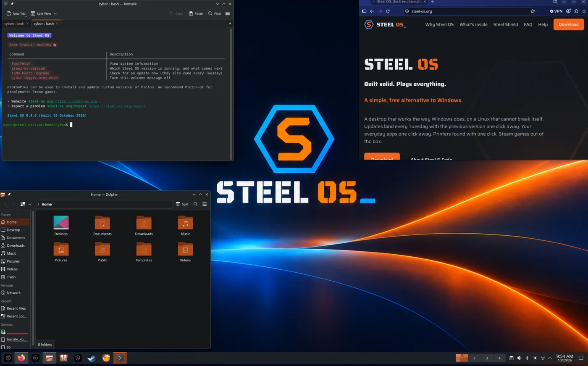Toggle Split view in Dolphin

[x=182, y=204]
